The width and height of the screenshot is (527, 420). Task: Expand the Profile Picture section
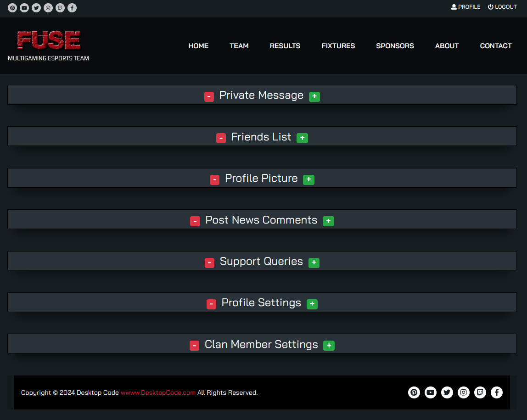[x=309, y=179]
